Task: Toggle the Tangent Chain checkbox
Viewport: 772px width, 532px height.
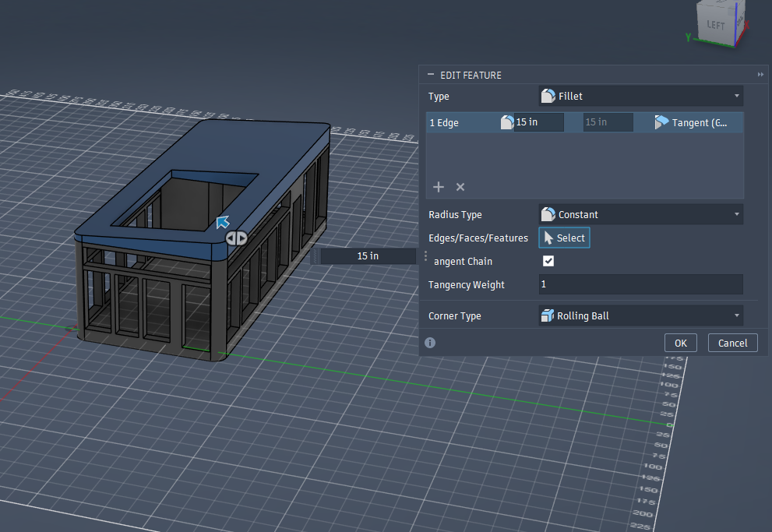Action: [x=548, y=261]
